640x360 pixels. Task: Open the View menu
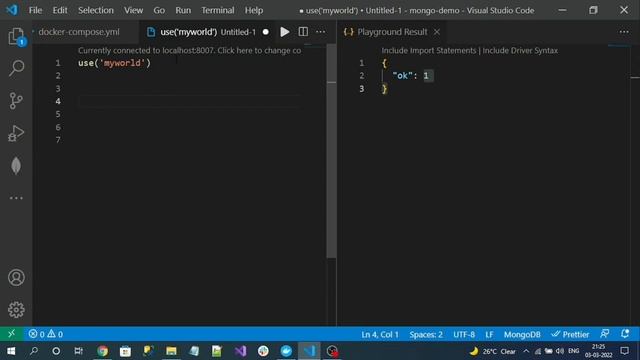(x=133, y=10)
